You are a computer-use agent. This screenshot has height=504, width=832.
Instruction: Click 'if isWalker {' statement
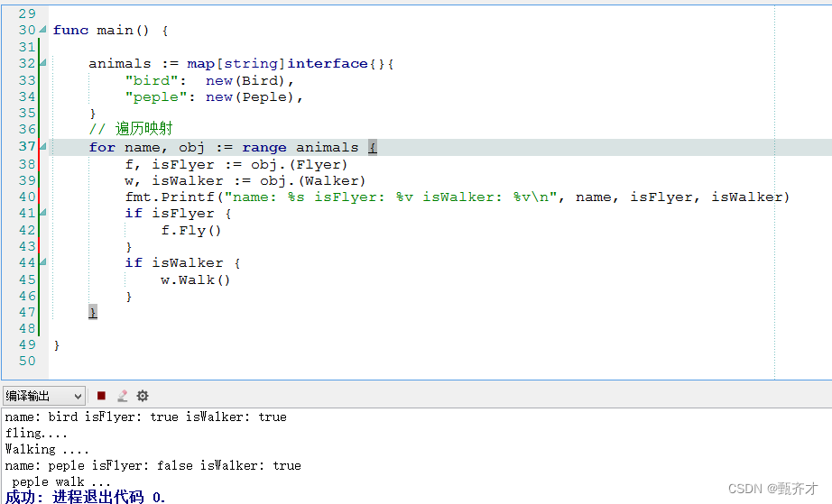coord(182,263)
